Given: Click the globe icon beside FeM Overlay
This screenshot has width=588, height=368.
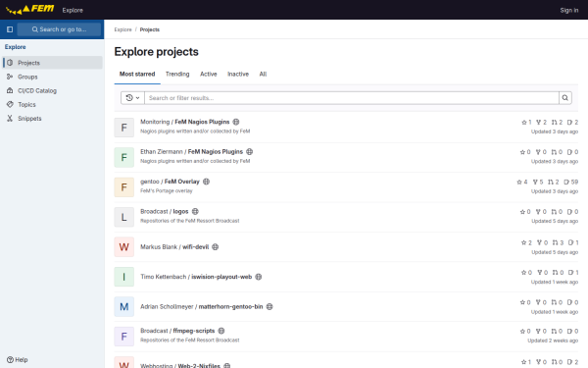Looking at the screenshot, I should point(206,182).
